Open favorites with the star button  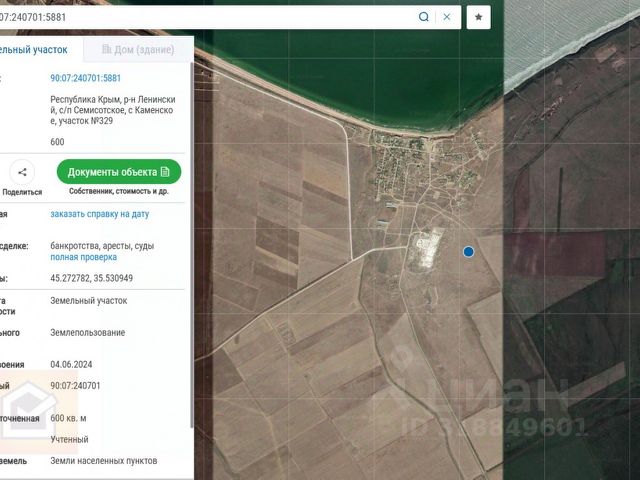[x=479, y=17]
